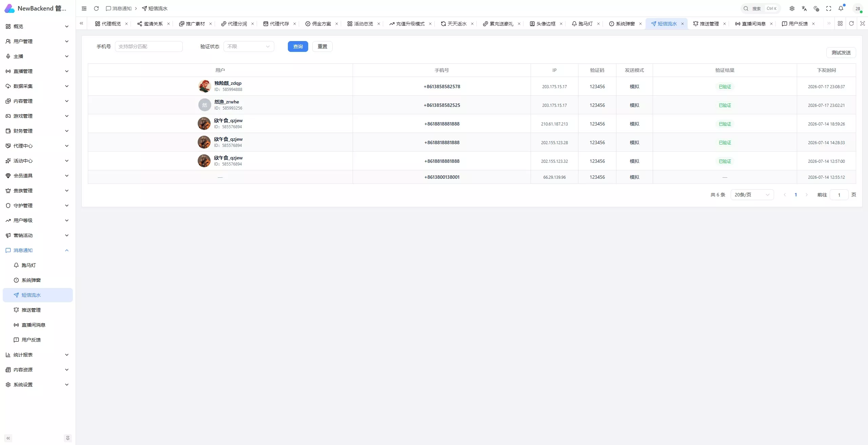The image size is (868, 445).
Task: Expand the 活动中心 sidebar menu
Action: (38, 161)
